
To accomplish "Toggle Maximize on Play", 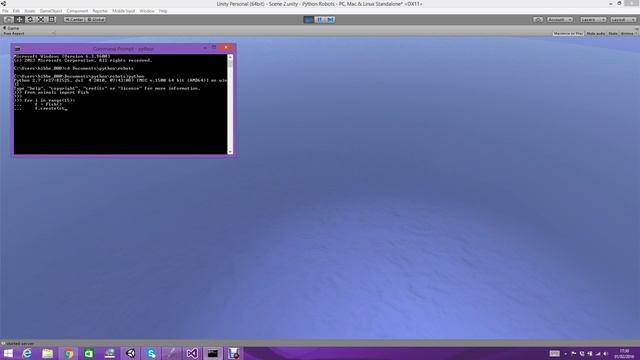I will coord(568,33).
